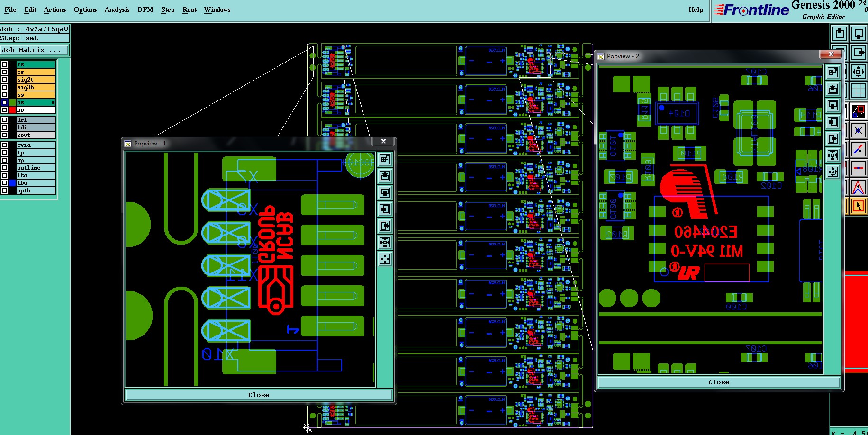Click four-way pan icon in Popview 2
Viewport: 868px width, 435px height.
click(x=832, y=172)
